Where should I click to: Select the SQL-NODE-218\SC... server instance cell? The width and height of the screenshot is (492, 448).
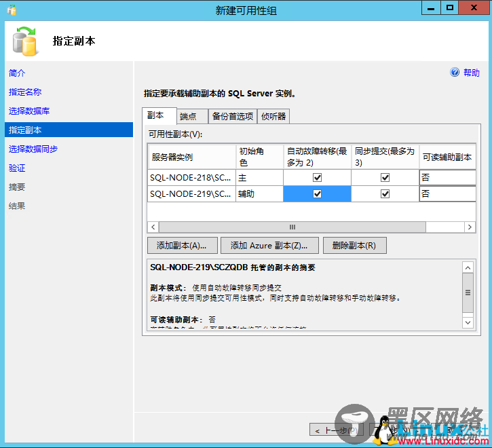tap(191, 178)
